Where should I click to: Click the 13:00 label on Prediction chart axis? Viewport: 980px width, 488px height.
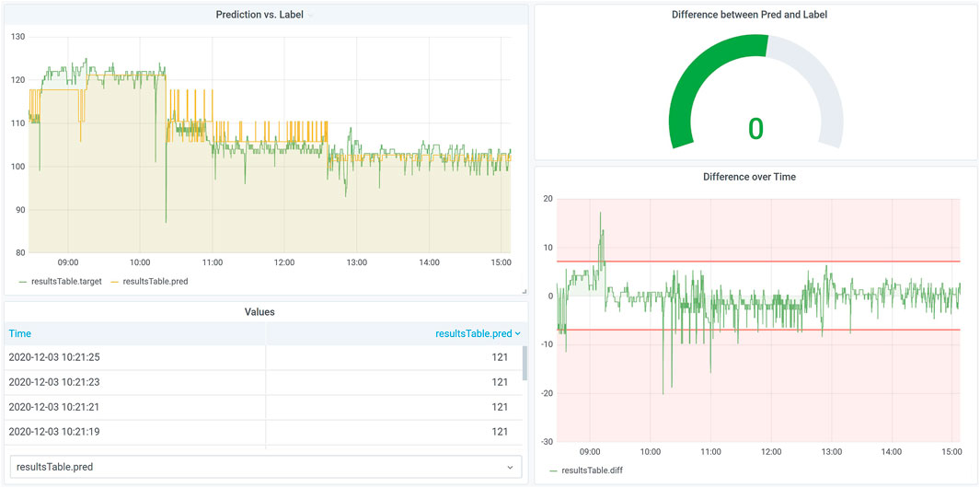click(356, 262)
